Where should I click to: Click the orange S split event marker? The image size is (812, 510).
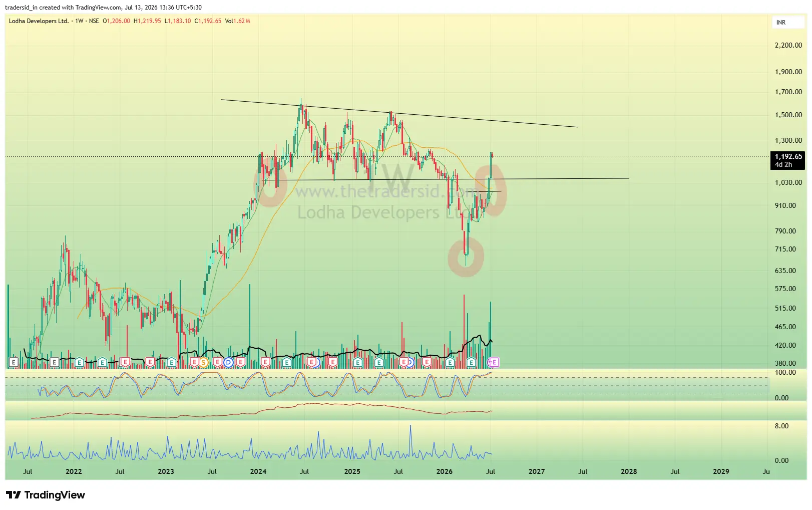204,362
